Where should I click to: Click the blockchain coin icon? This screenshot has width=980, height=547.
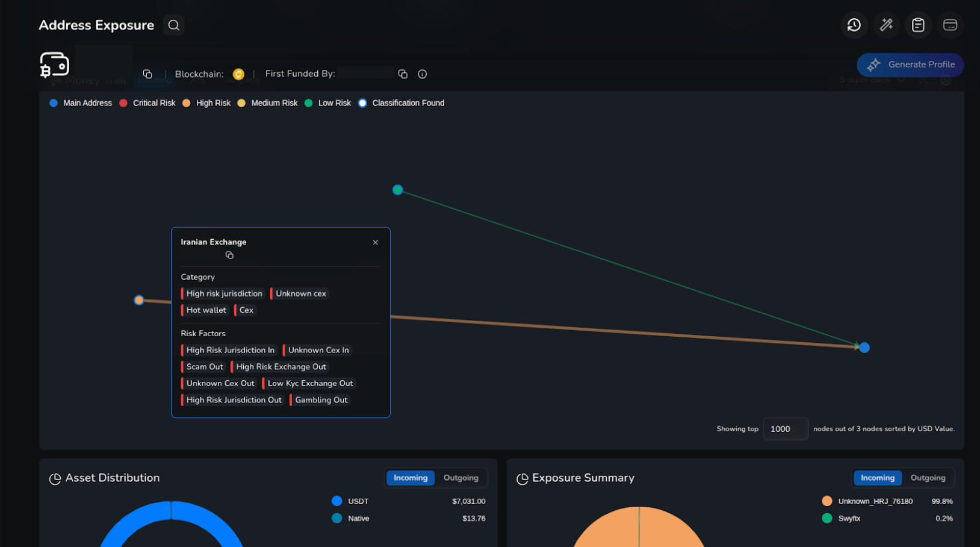[x=238, y=74]
